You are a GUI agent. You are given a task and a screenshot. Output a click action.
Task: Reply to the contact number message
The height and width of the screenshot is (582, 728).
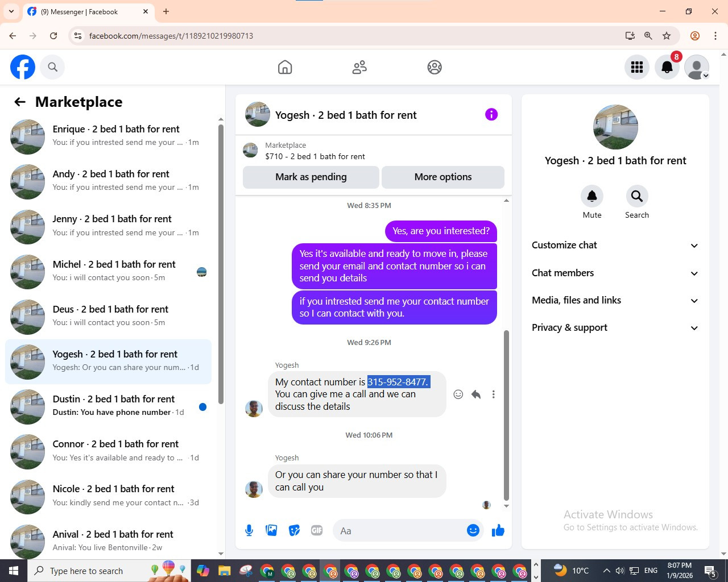click(476, 394)
